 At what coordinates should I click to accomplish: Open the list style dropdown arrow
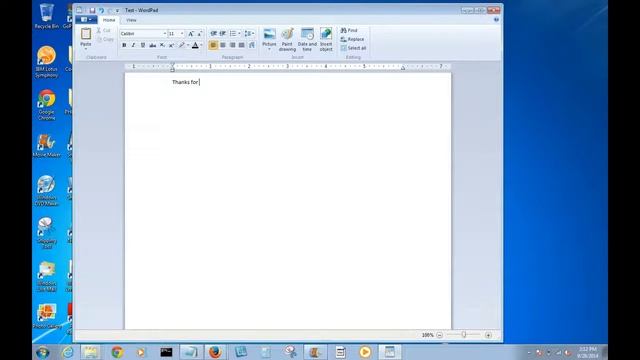click(239, 33)
